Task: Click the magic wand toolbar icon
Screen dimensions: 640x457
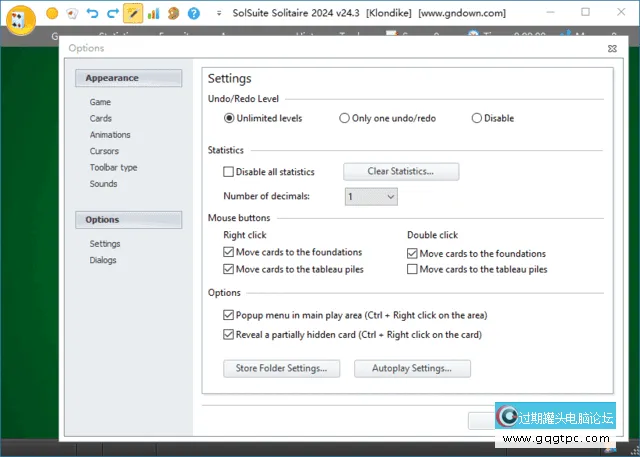Action: pyautogui.click(x=133, y=14)
